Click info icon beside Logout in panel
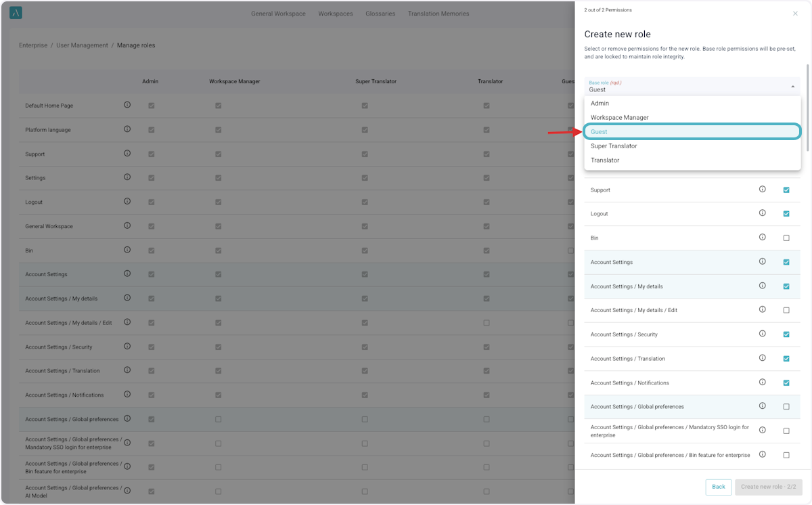The width and height of the screenshot is (812, 505). (x=762, y=213)
